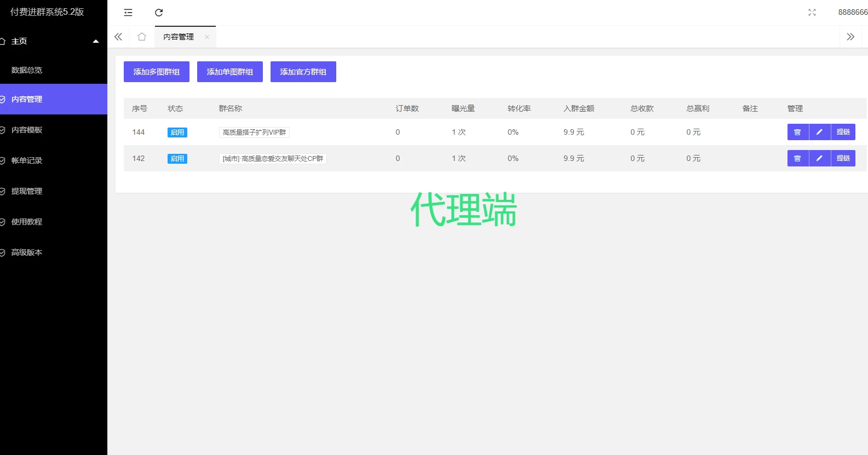Edit group 144 with pencil icon
This screenshot has height=455, width=868.
[x=819, y=132]
